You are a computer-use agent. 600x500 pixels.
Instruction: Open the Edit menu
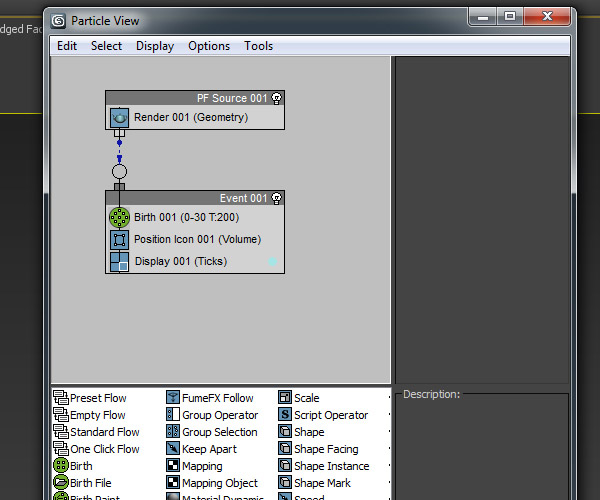tap(67, 46)
